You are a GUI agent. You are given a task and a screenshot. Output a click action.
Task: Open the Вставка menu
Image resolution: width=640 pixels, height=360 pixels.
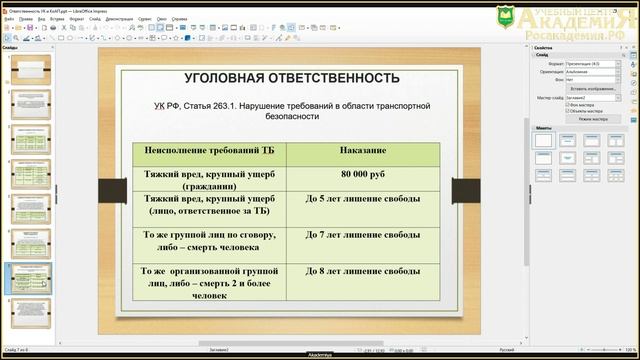coord(57,19)
